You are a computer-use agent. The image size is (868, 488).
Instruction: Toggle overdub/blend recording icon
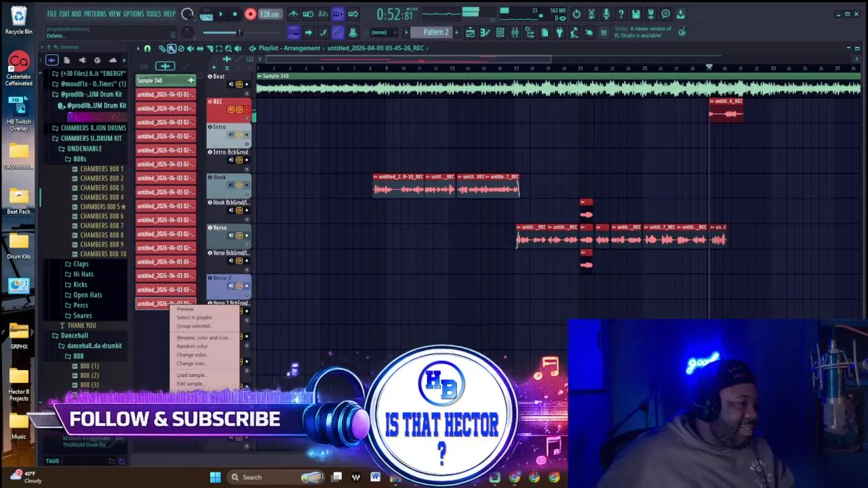click(338, 14)
